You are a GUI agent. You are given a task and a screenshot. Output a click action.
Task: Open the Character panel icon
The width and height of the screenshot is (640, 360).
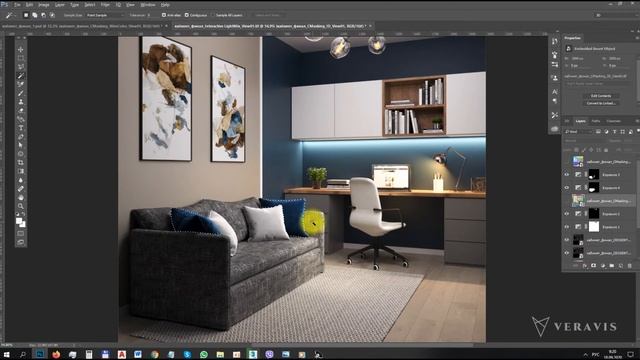[x=555, y=92]
